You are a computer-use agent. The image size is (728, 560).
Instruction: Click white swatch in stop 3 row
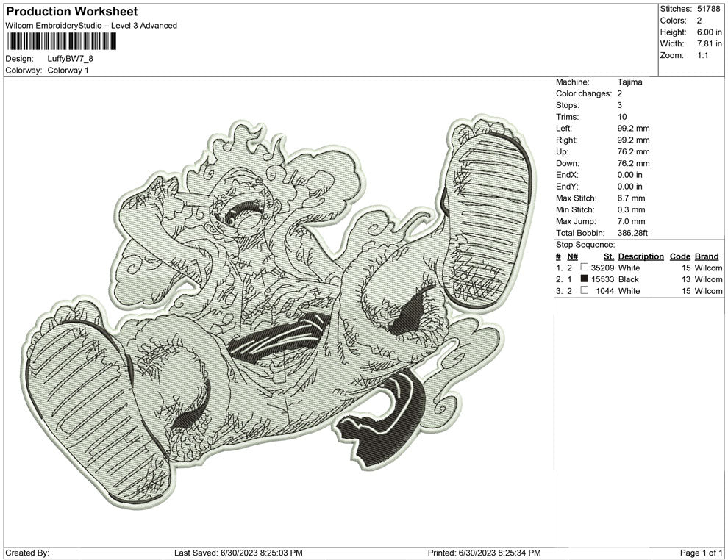(x=585, y=290)
